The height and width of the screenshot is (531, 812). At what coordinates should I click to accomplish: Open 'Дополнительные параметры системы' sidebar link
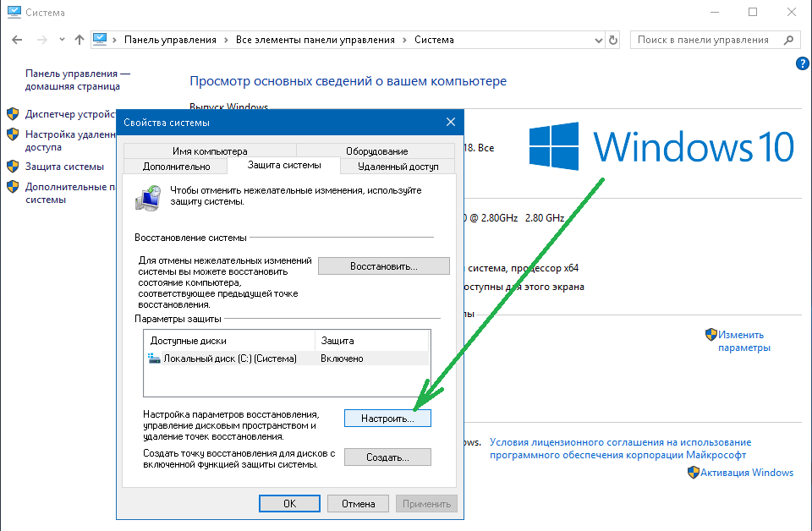coord(70,193)
